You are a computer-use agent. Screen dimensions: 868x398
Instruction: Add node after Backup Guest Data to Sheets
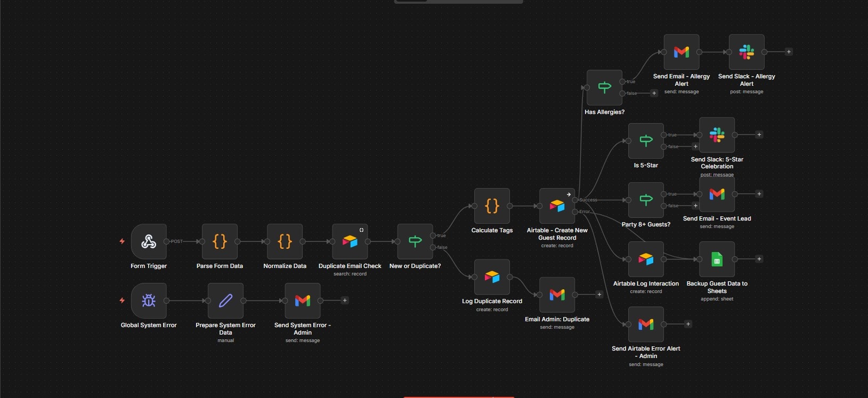pyautogui.click(x=759, y=259)
